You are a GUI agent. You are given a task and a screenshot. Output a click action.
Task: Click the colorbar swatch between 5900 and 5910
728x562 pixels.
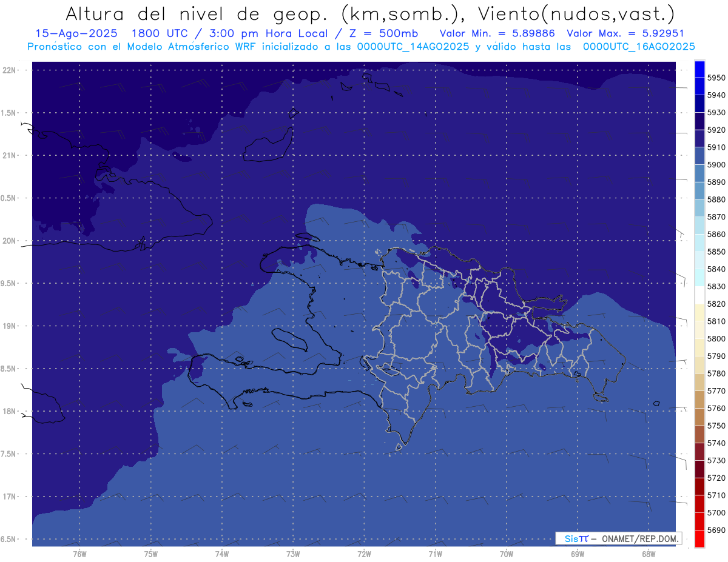[x=699, y=156]
